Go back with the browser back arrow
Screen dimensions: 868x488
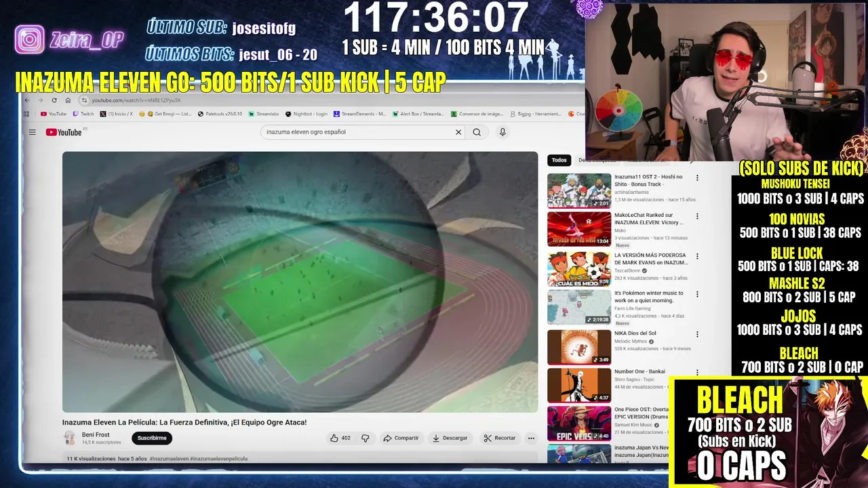coord(27,100)
